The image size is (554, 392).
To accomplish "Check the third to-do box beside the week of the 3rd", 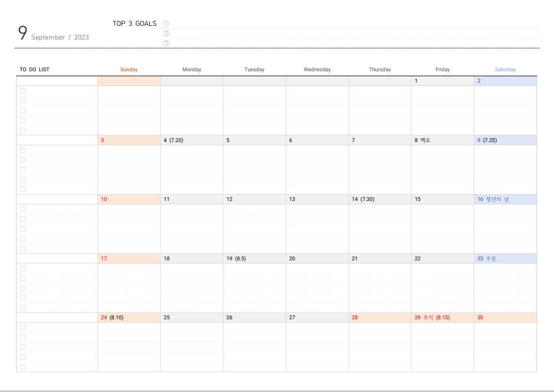I will (x=23, y=170).
